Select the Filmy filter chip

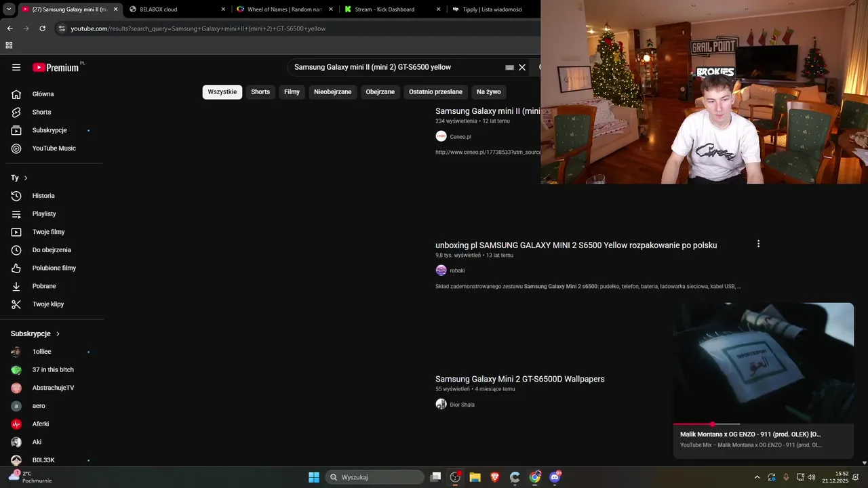tap(292, 92)
